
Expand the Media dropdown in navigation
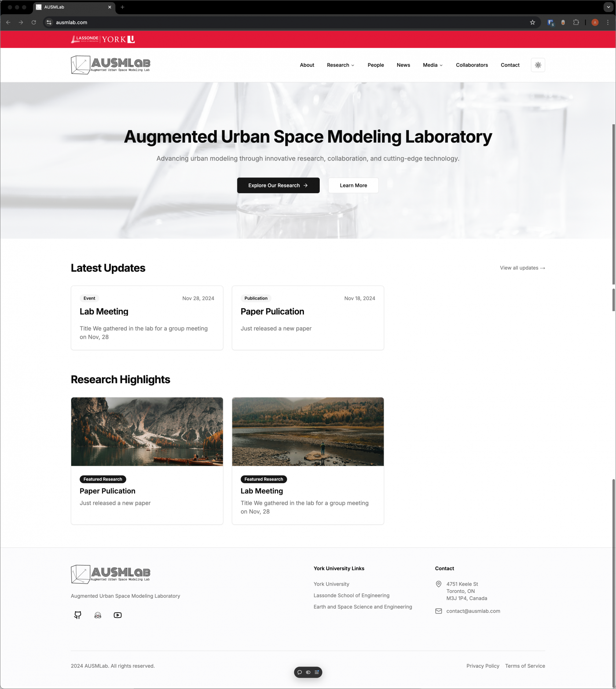point(433,65)
